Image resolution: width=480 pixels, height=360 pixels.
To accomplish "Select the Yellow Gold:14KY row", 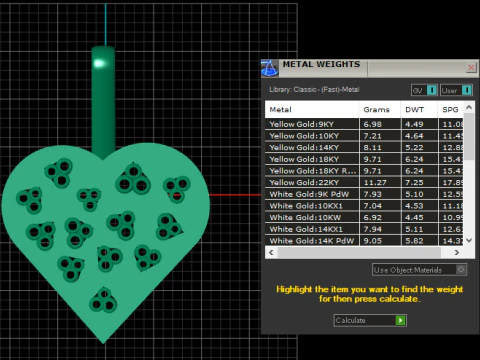I will [x=364, y=148].
